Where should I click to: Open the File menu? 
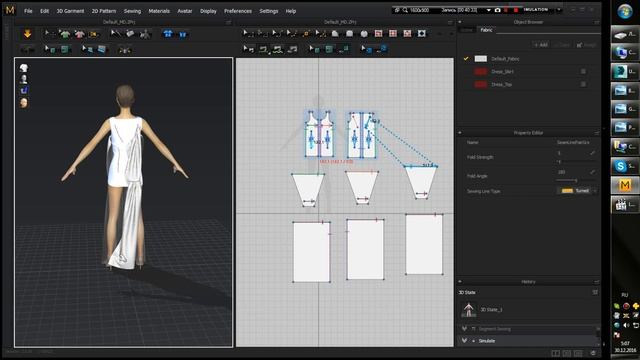[28, 11]
